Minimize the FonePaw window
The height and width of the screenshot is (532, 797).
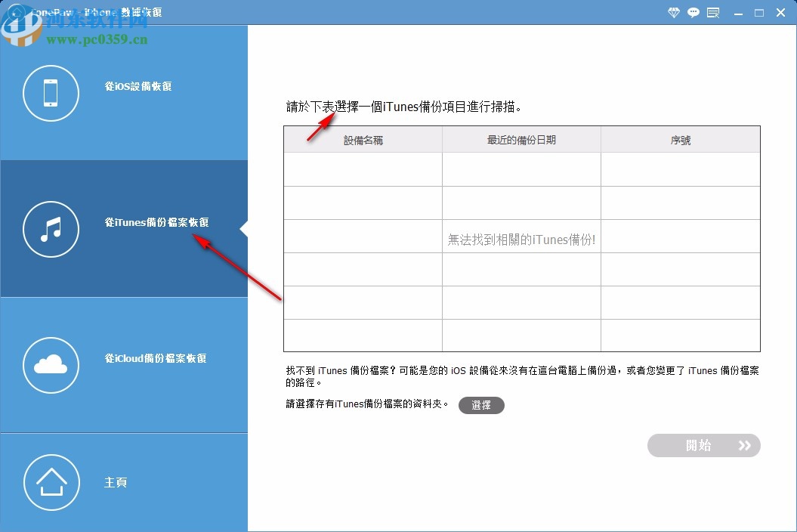[x=738, y=12]
